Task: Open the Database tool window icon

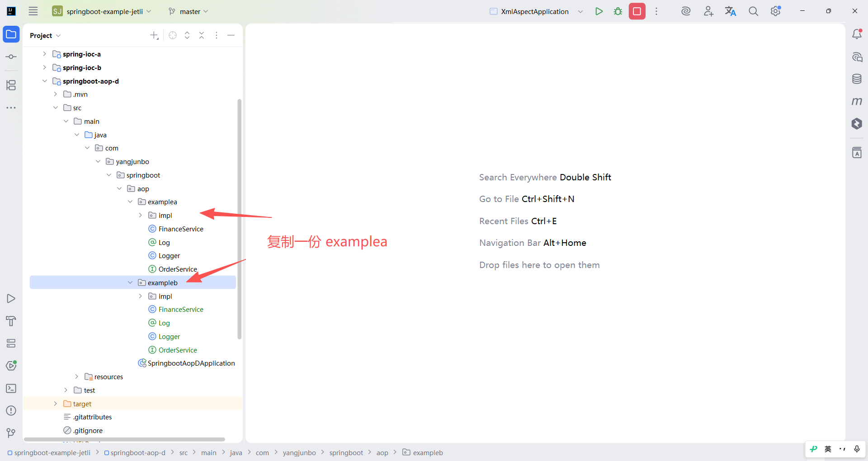Action: (857, 79)
